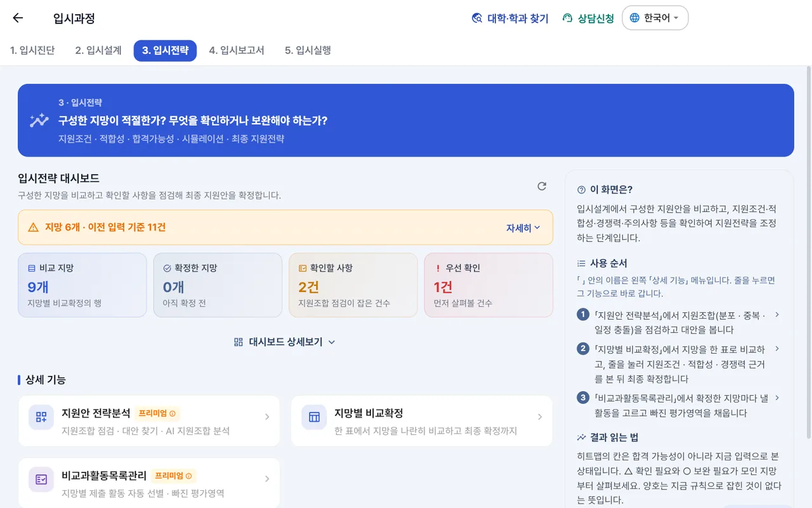Click the 지망별 비교확정 table icon
812x508 pixels.
click(x=314, y=417)
